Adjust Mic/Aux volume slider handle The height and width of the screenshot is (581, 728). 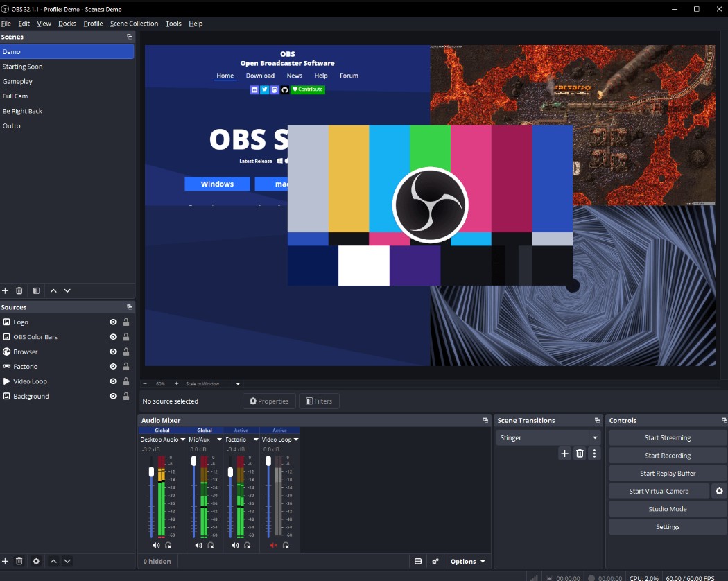(193, 461)
